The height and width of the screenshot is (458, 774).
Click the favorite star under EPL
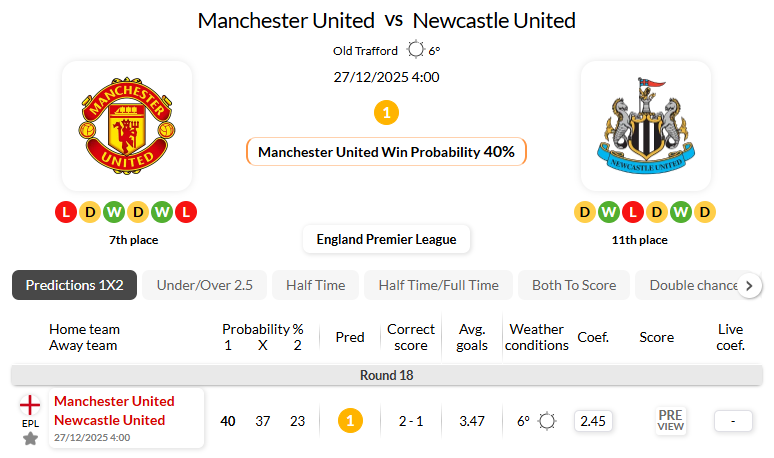click(x=31, y=438)
